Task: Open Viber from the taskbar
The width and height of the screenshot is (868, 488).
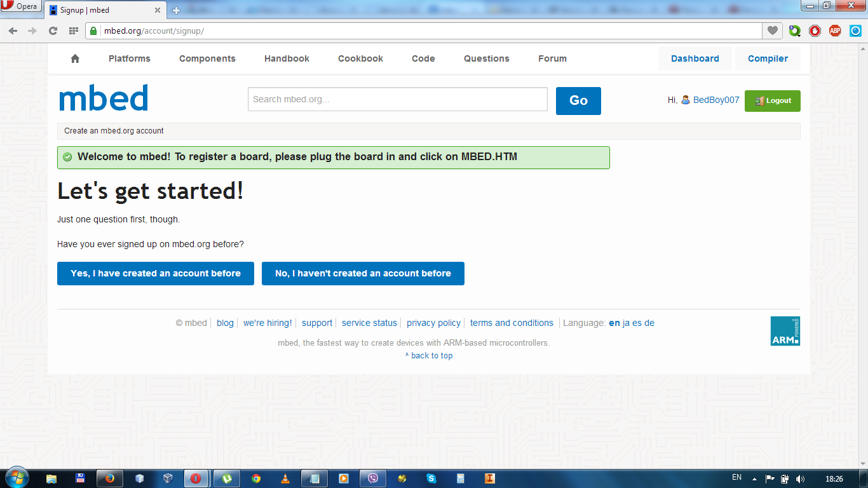Action: 372,478
